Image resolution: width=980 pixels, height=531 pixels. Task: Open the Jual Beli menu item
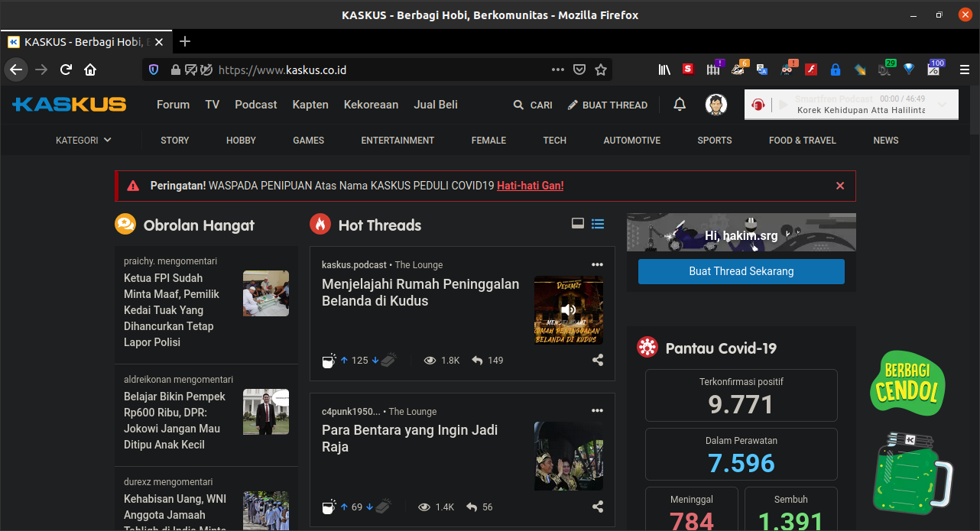435,105
